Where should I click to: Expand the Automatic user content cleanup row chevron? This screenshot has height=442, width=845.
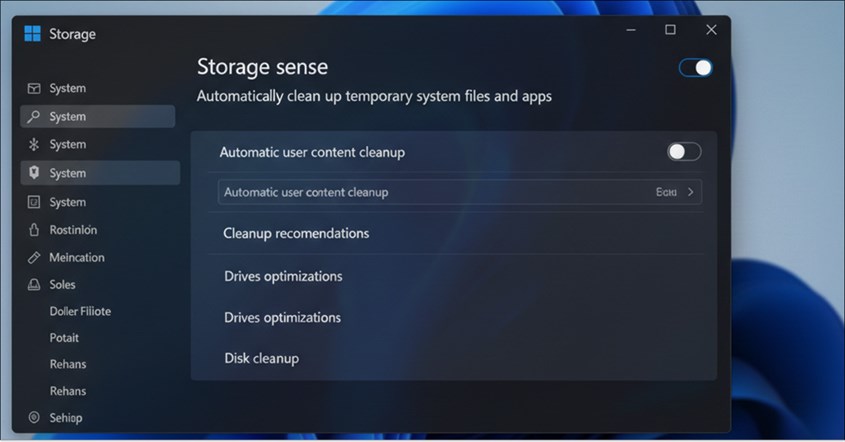tap(690, 192)
